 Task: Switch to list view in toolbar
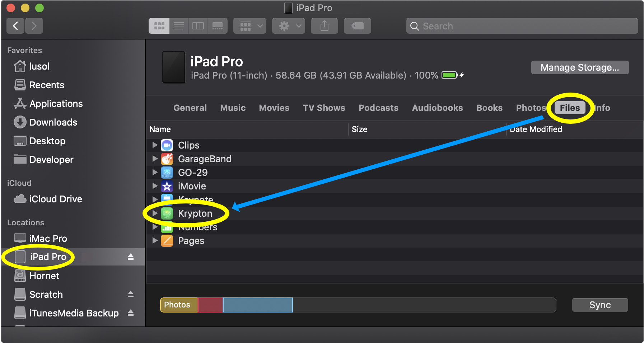[178, 26]
